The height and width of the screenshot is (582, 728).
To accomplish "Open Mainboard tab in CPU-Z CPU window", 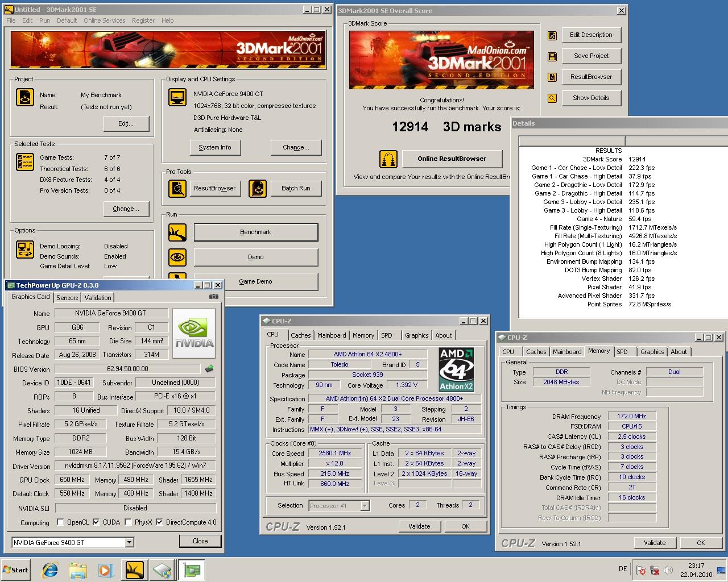I will pos(332,335).
